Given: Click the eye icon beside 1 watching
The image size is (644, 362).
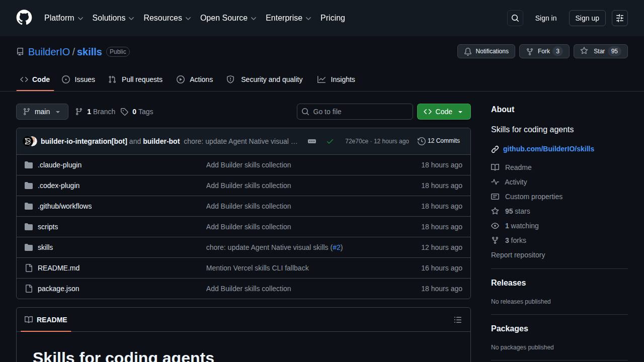Looking at the screenshot, I should click(495, 226).
